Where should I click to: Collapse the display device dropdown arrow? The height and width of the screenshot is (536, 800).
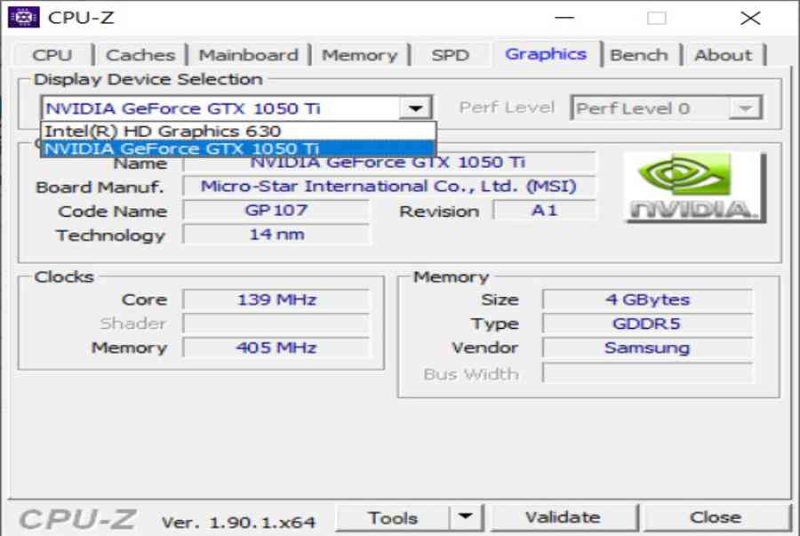point(416,108)
